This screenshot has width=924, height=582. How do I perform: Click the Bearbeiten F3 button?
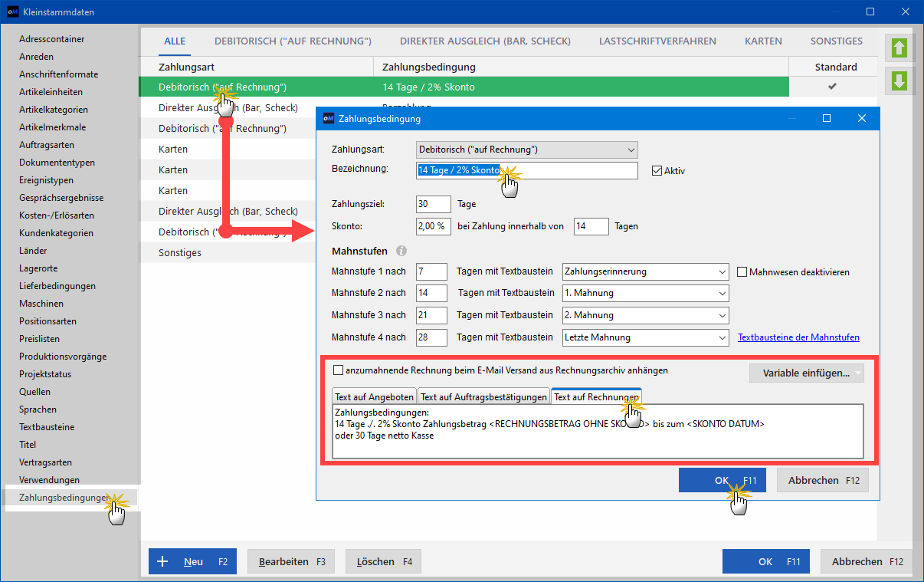tap(292, 561)
